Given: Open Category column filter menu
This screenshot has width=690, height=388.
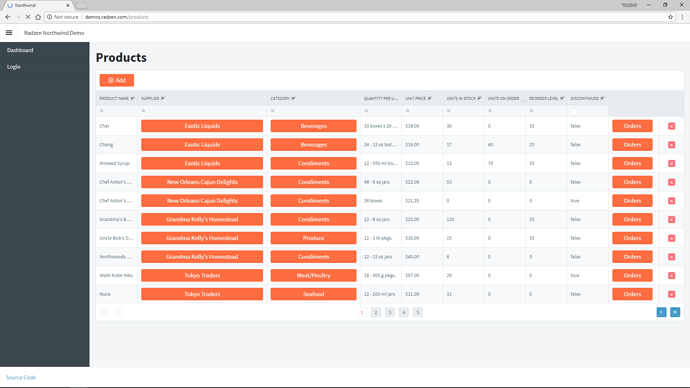Looking at the screenshot, I should pos(294,99).
